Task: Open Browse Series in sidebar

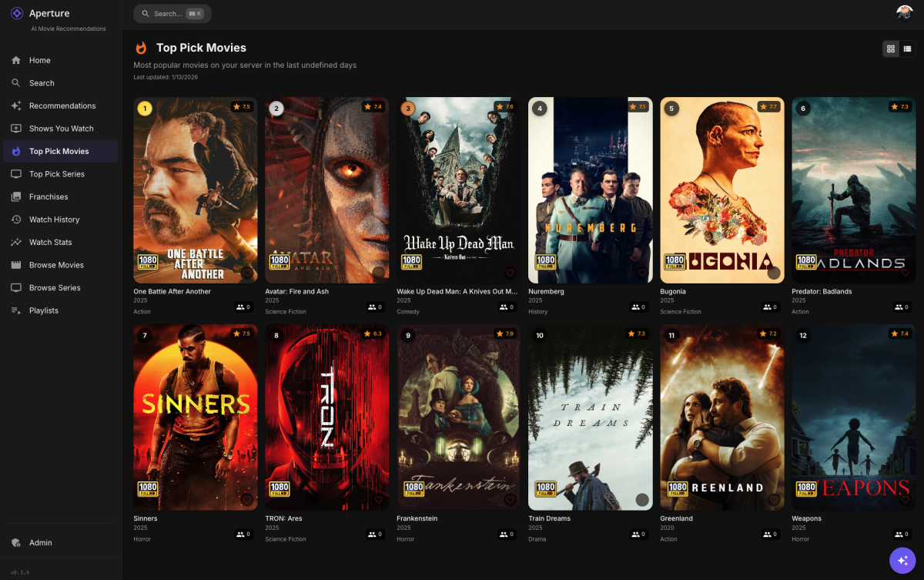Action: (x=60, y=287)
